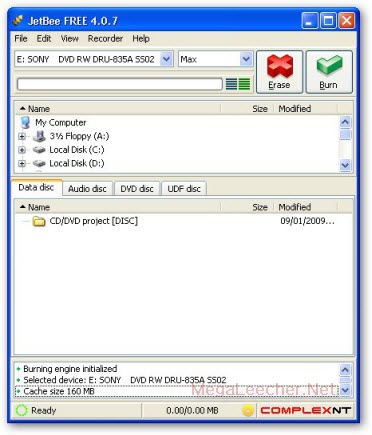372x435 pixels.
Task: Click the CD/DVD project folder icon
Action: click(x=39, y=221)
